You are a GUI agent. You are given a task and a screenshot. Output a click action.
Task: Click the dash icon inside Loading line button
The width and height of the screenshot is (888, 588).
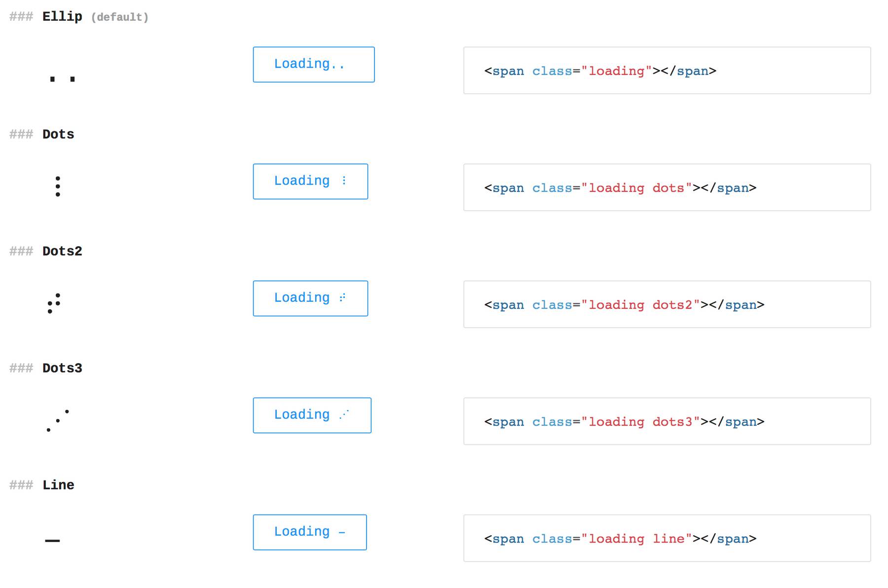[342, 532]
